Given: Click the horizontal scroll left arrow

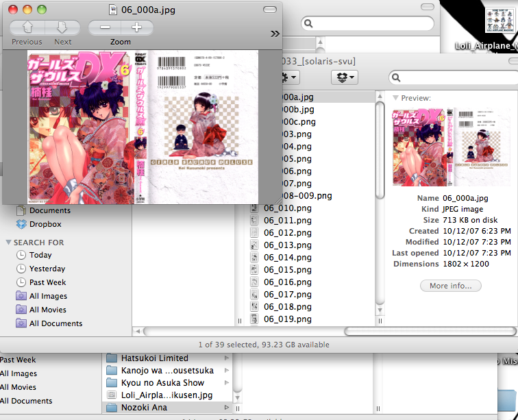Looking at the screenshot, I should (x=138, y=331).
